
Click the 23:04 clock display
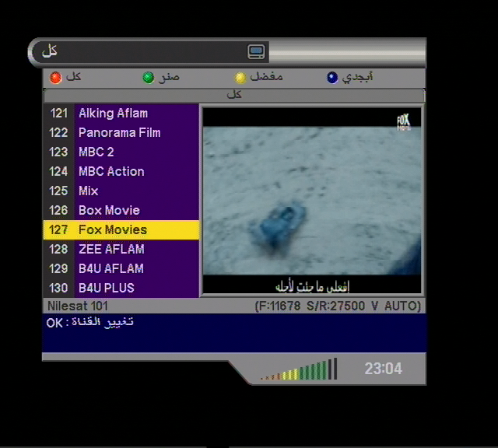383,369
